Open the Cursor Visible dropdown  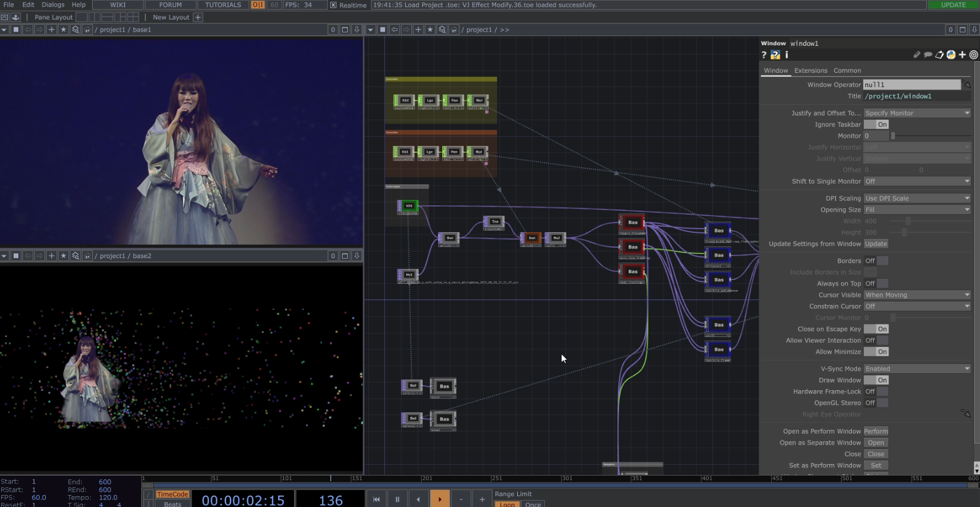click(916, 295)
